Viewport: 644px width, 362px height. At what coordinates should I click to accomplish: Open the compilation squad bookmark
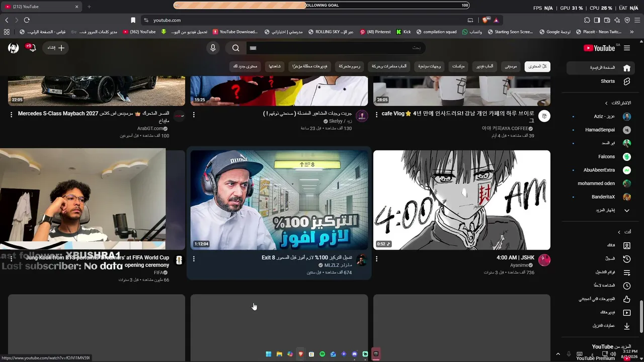(x=436, y=32)
